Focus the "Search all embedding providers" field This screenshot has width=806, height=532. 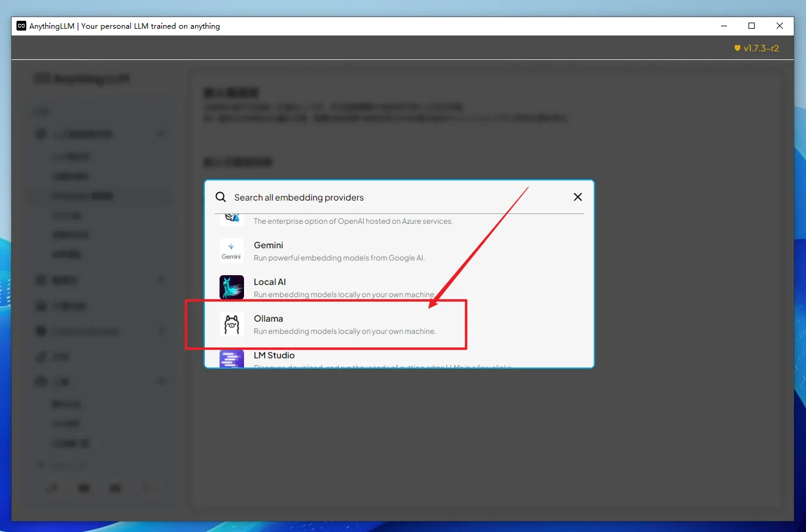pyautogui.click(x=399, y=198)
